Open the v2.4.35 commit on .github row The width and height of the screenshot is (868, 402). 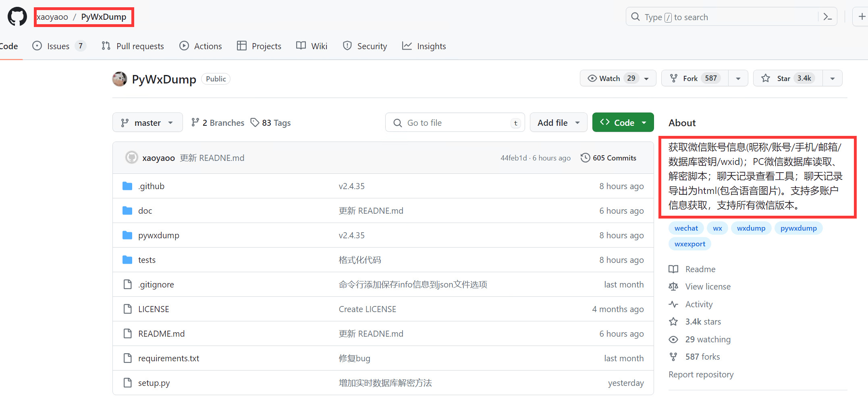coord(352,186)
